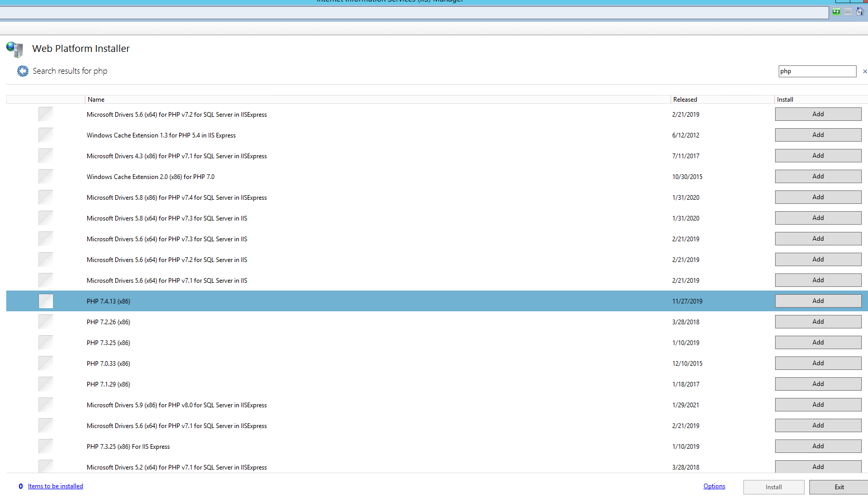868x496 pixels.
Task: Click the Install button at bottom
Action: 774,487
